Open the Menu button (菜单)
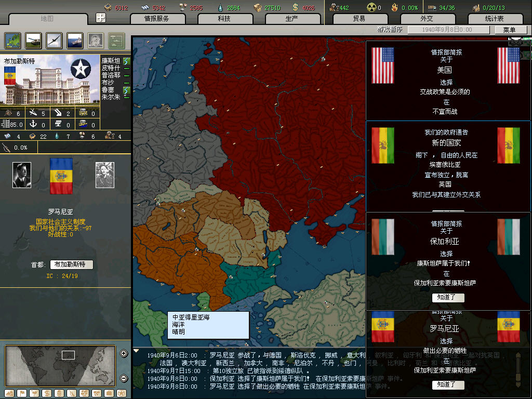This screenshot has height=399, width=532. 510,30
